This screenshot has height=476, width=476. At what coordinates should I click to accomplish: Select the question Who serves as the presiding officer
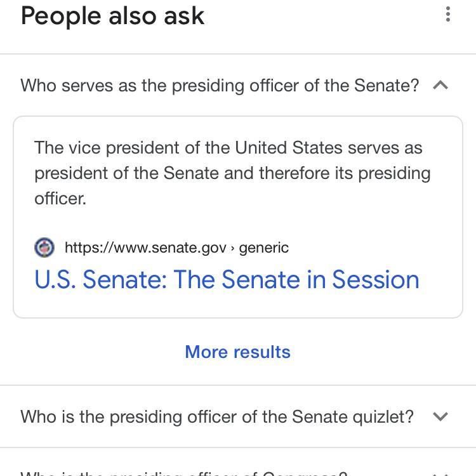coord(220,85)
